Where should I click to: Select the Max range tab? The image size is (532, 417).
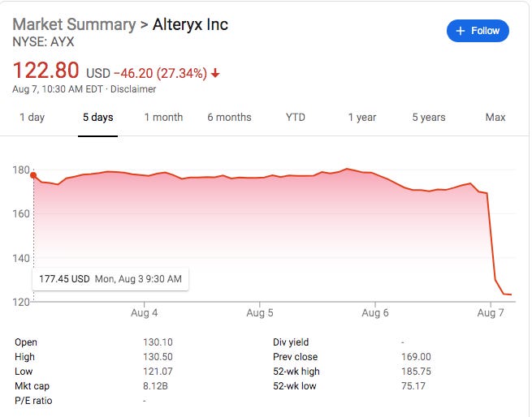(x=495, y=118)
